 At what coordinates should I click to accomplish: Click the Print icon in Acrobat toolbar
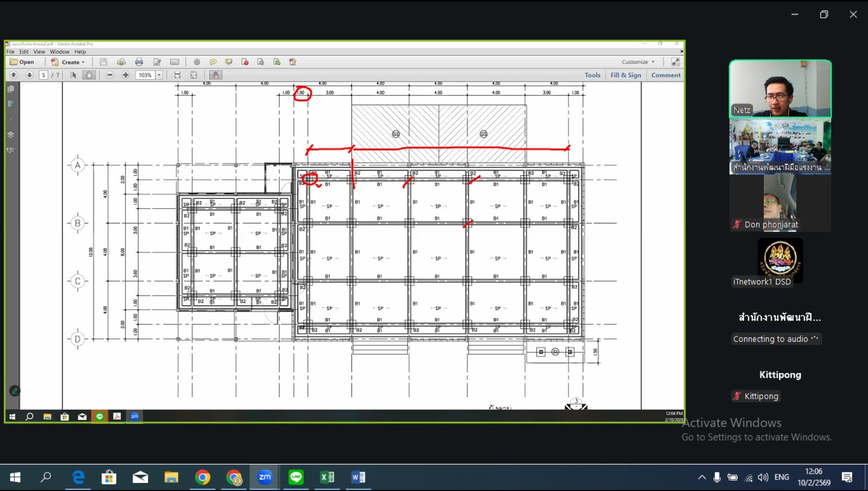[x=139, y=62]
